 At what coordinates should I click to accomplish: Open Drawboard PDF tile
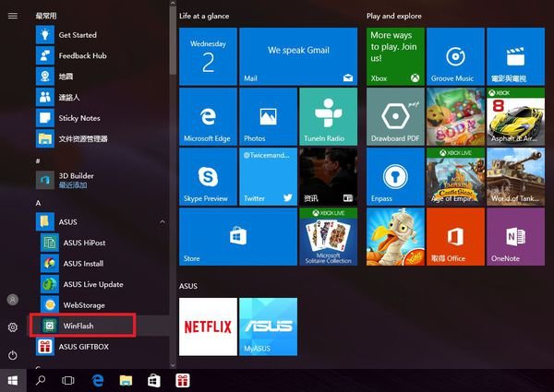pos(395,116)
